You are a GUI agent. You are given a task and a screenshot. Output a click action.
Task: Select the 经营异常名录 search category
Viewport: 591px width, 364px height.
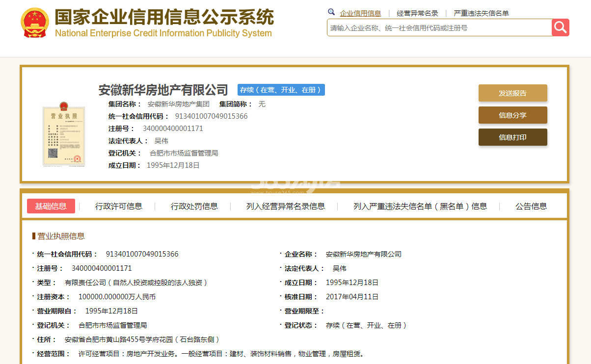(x=417, y=13)
